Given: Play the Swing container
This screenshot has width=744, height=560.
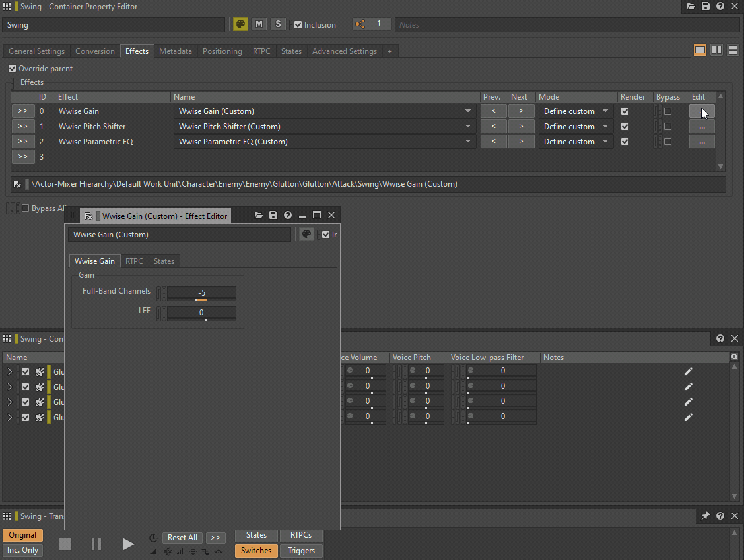Looking at the screenshot, I should pyautogui.click(x=128, y=544).
